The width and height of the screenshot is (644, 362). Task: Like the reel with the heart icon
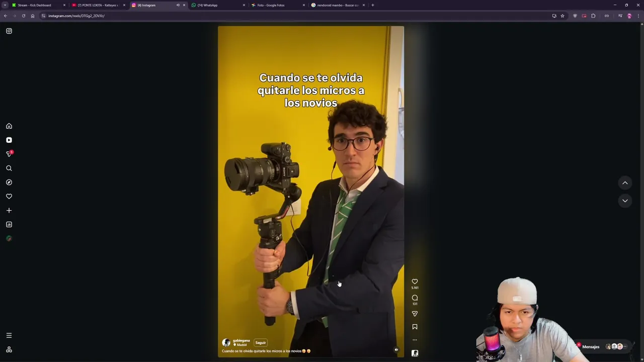(x=415, y=282)
